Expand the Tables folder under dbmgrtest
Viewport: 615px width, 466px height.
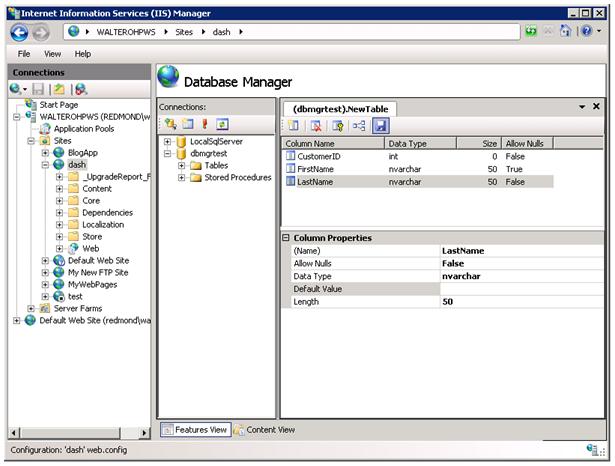click(x=182, y=166)
